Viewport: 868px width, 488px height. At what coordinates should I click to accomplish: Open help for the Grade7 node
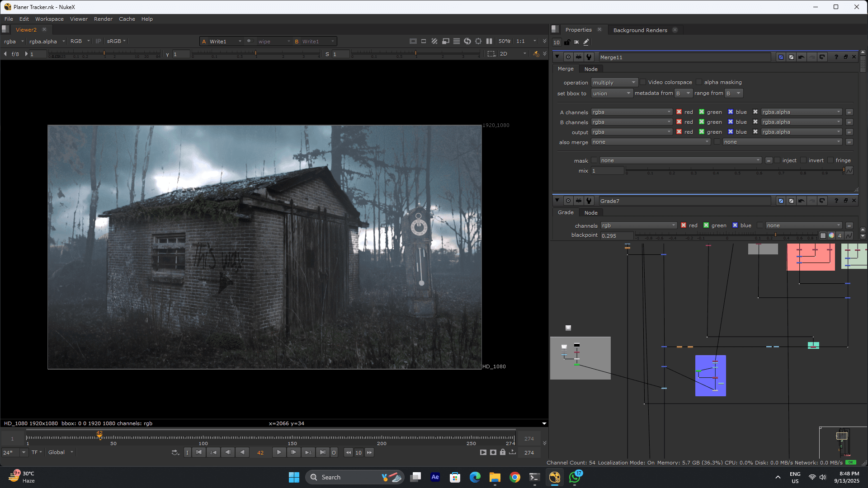(836, 201)
